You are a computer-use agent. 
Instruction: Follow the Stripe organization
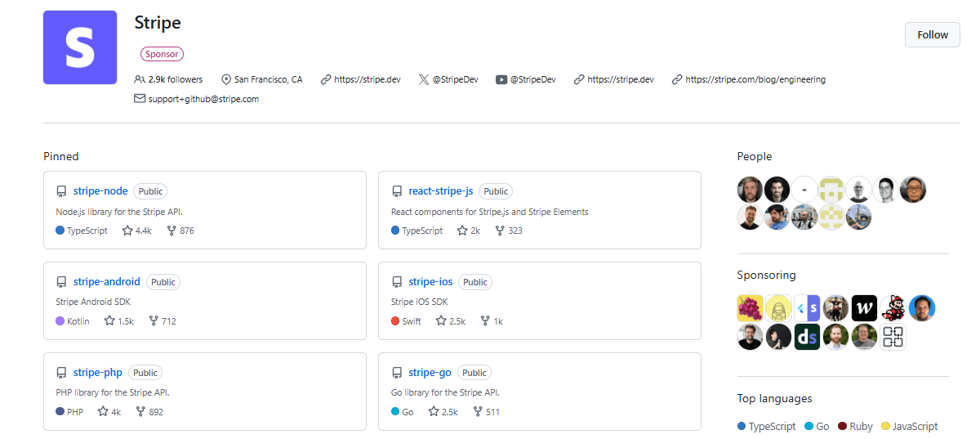pyautogui.click(x=932, y=34)
